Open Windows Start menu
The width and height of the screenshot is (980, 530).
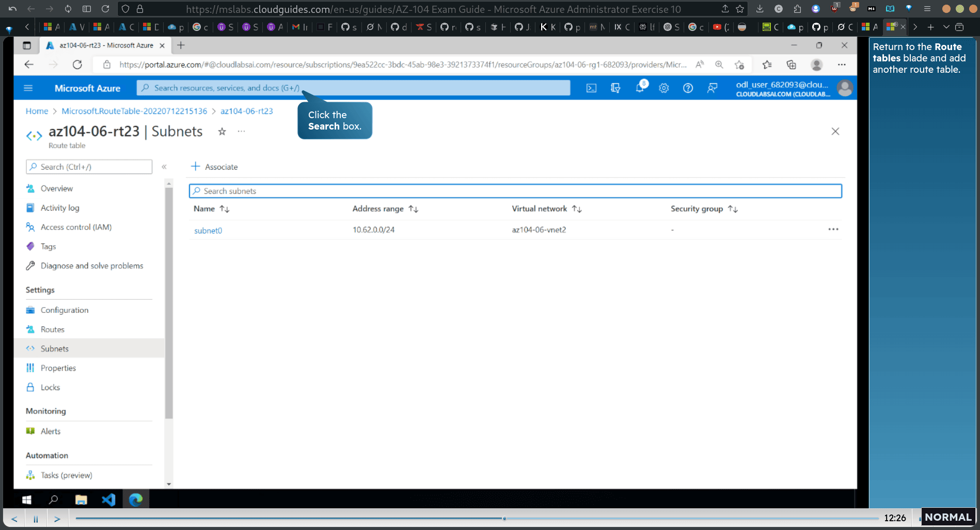click(27, 500)
